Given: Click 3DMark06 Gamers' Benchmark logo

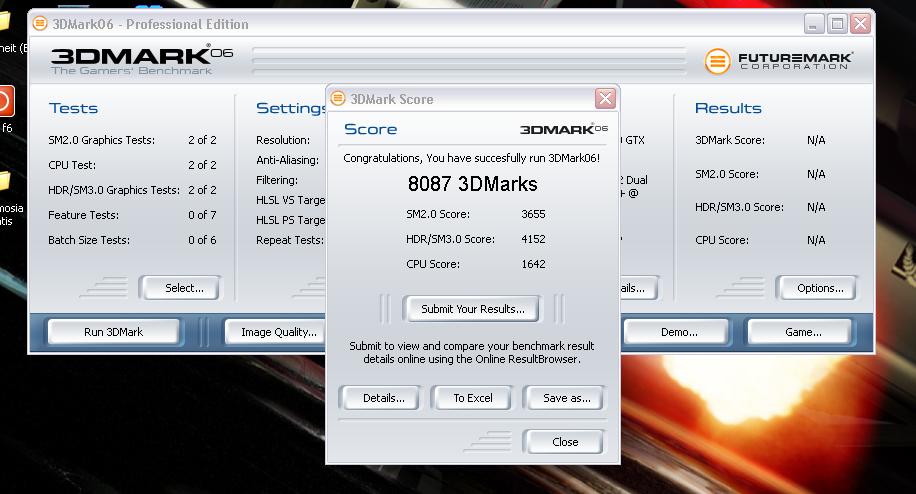Looking at the screenshot, I should point(141,60).
